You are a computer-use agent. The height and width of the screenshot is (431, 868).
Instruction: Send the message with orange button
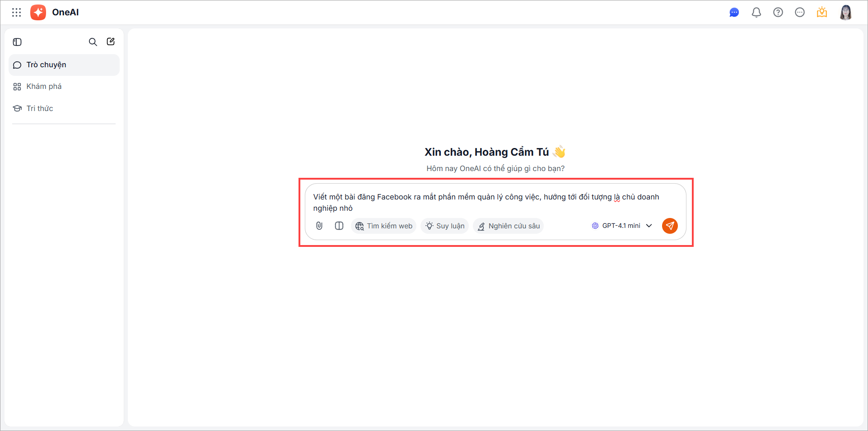[x=670, y=226]
